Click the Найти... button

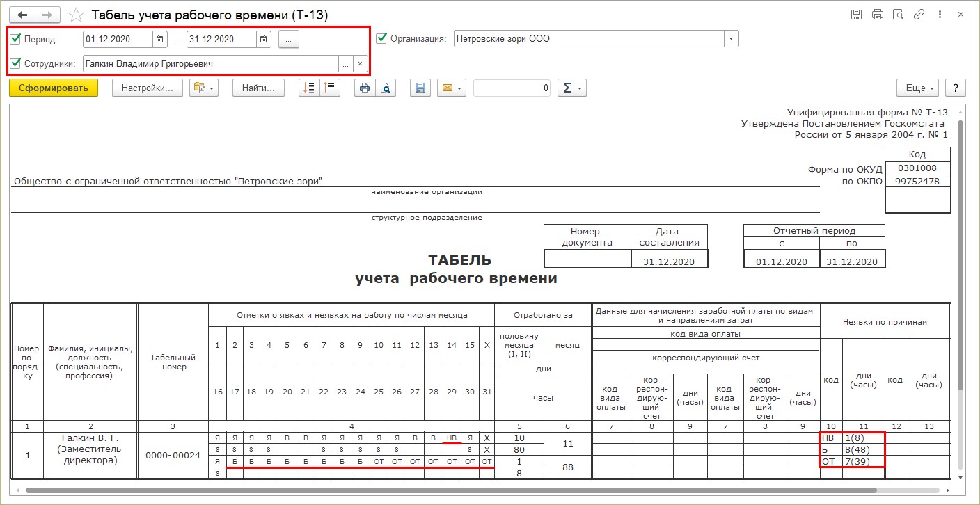click(x=258, y=88)
